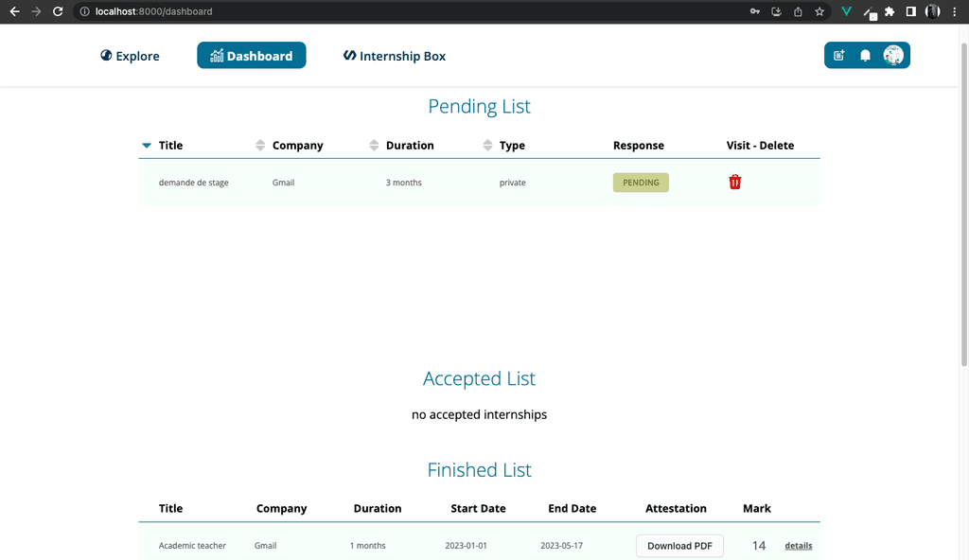Switch to Internship Box tab
The image size is (969, 560).
pyautogui.click(x=395, y=56)
